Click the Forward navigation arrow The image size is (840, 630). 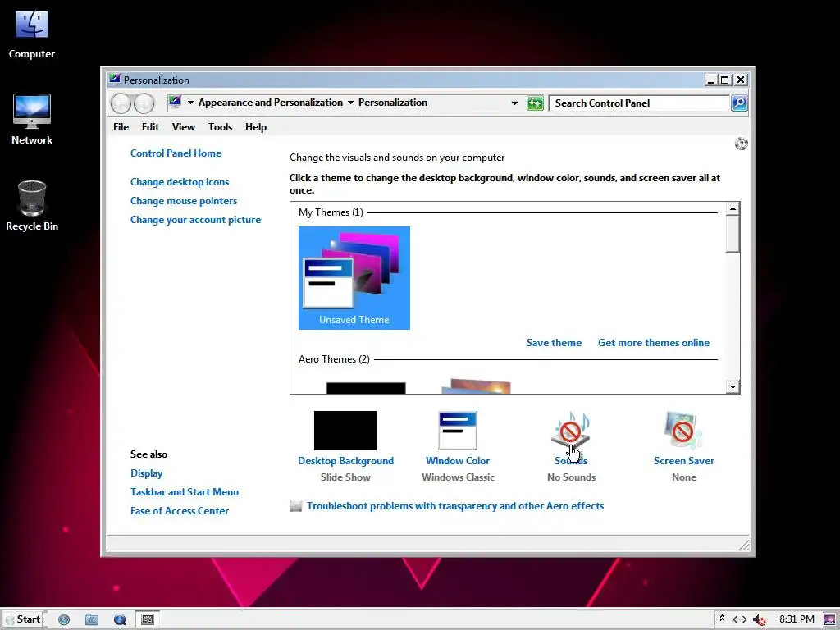(x=144, y=103)
